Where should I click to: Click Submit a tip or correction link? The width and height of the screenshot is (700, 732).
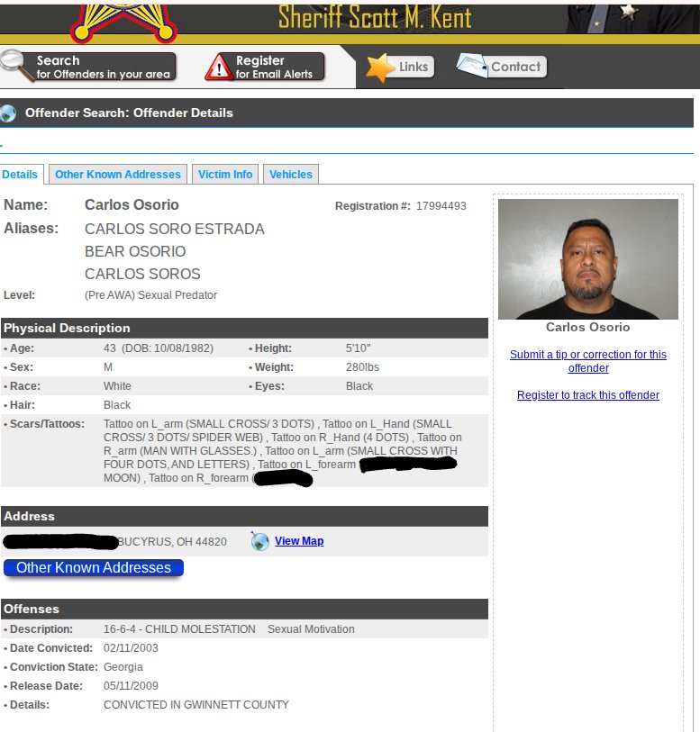(588, 361)
